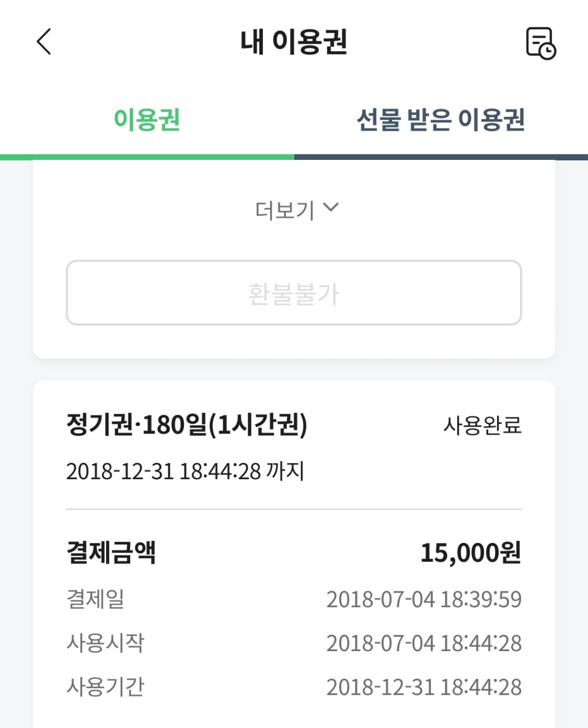Screen dimensions: 588x728
Task: Expand the 더보기 section
Action: point(297,210)
